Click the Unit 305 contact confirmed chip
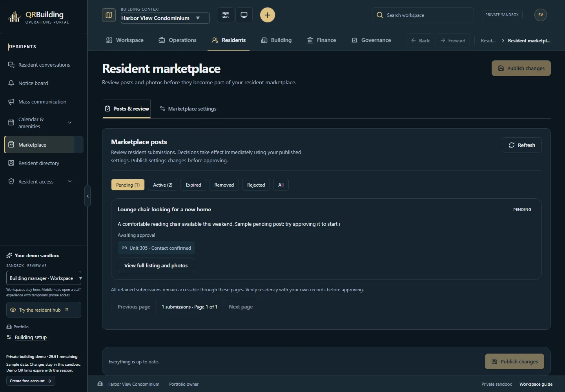The image size is (565, 392). click(156, 248)
